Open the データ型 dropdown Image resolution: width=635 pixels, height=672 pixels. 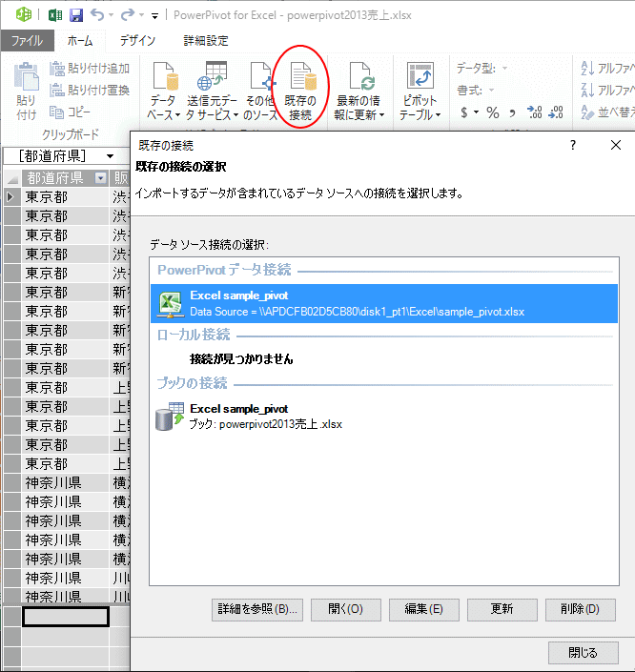[x=505, y=68]
